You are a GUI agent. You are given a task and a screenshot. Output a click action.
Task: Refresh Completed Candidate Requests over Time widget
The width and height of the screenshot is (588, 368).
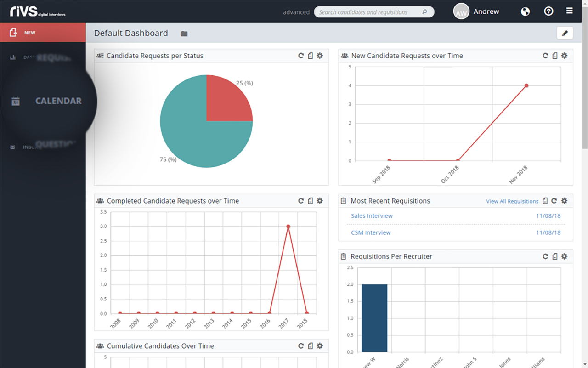click(301, 201)
